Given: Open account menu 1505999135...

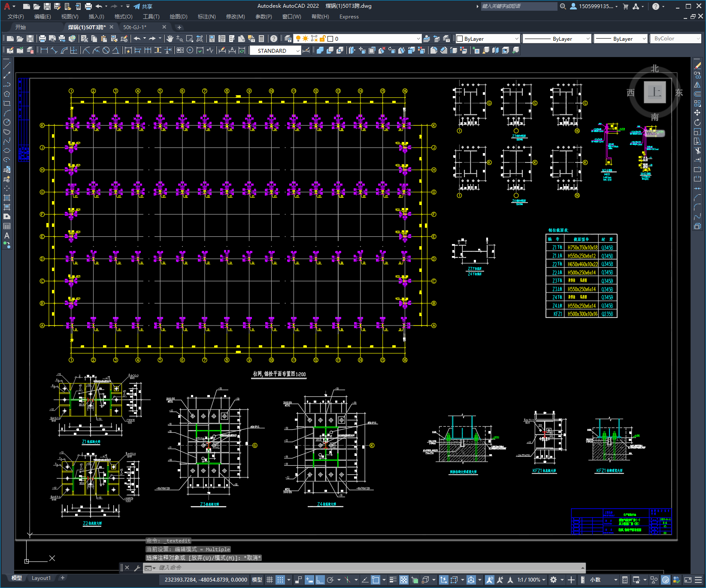Looking at the screenshot, I should (x=594, y=6).
